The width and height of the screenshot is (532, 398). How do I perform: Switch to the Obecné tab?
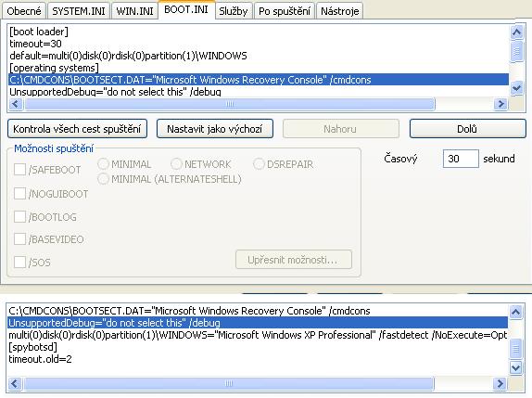click(x=24, y=11)
